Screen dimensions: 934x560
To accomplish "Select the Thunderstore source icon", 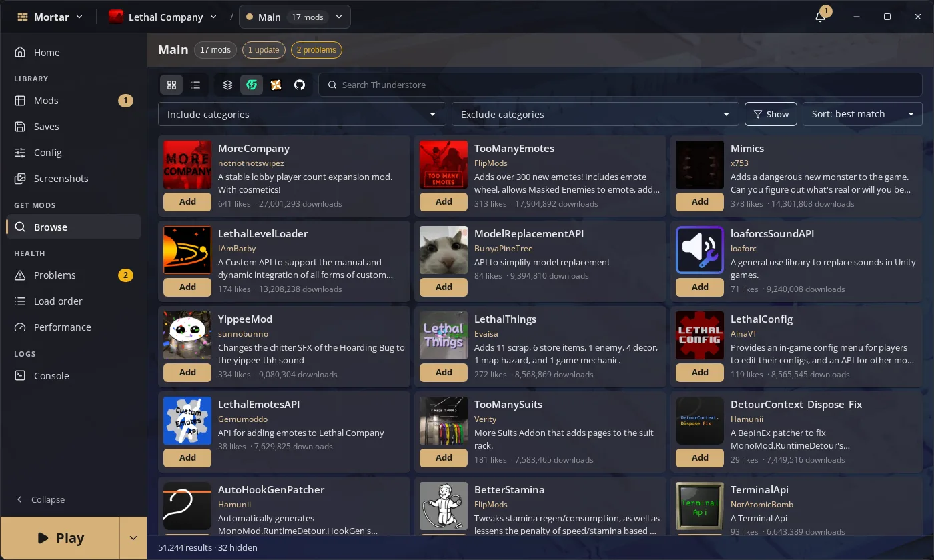I will pyautogui.click(x=252, y=85).
